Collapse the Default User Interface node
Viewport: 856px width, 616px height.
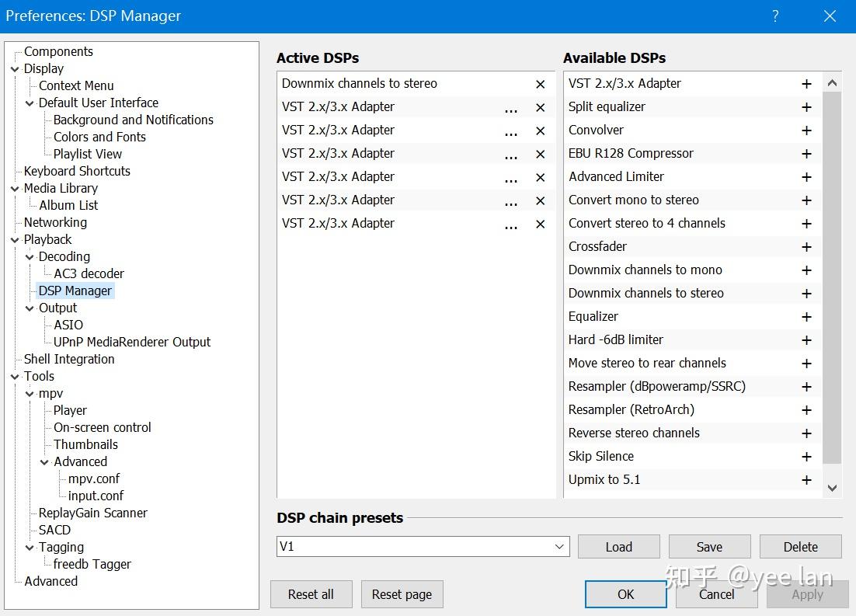pos(30,103)
